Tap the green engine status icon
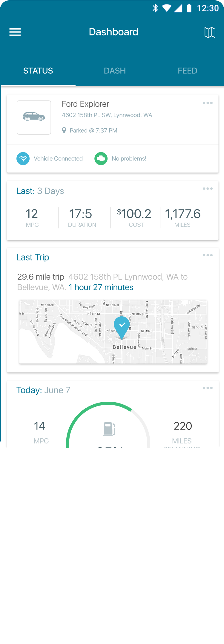Viewport: 224px width, 644px height. click(101, 158)
